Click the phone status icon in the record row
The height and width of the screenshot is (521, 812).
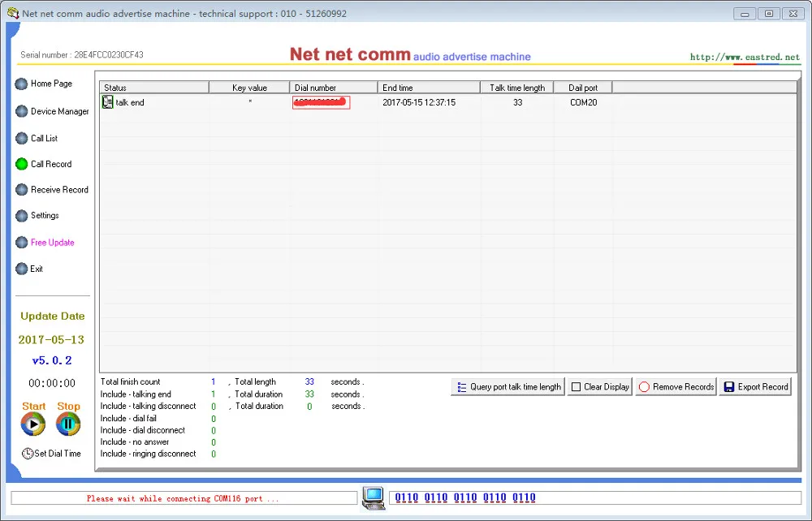(107, 102)
